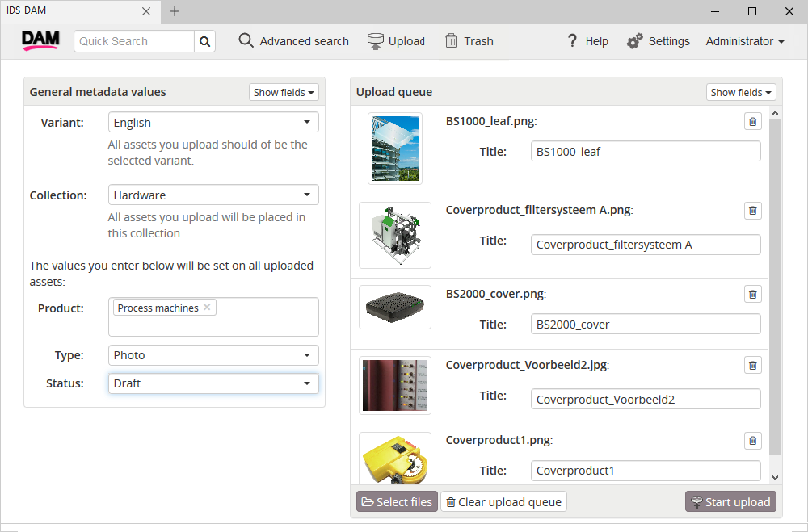Click the Coverproduct_filtersysteem A.png file name
The height and width of the screenshot is (532, 808).
click(538, 210)
